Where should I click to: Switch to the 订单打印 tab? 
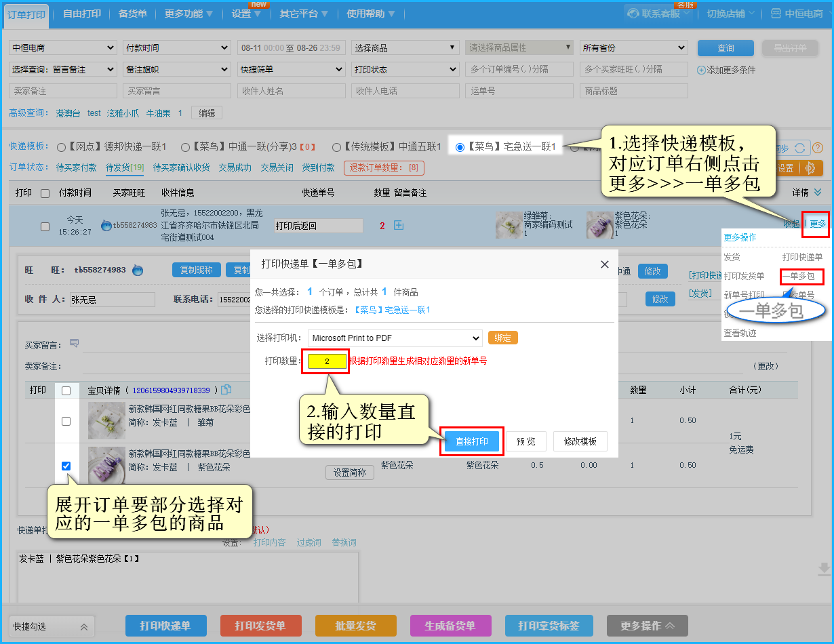(26, 14)
